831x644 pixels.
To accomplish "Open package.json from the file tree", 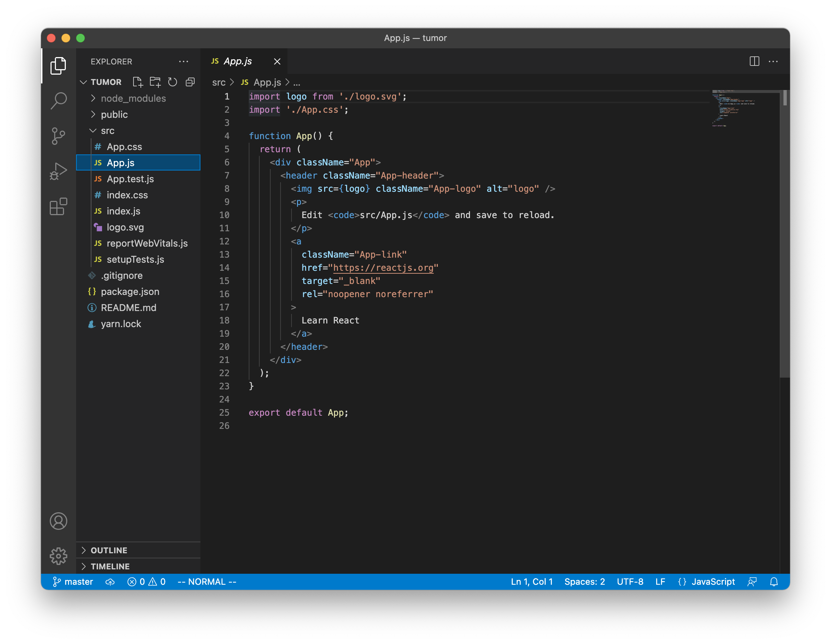I will [130, 292].
